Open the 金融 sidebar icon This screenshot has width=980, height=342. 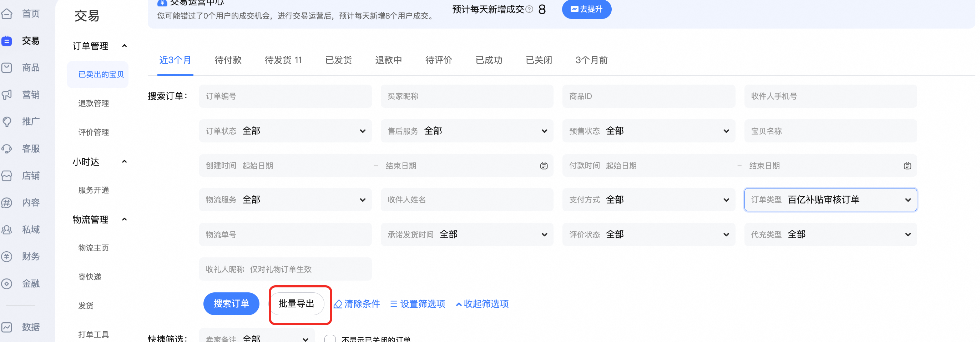[7, 284]
